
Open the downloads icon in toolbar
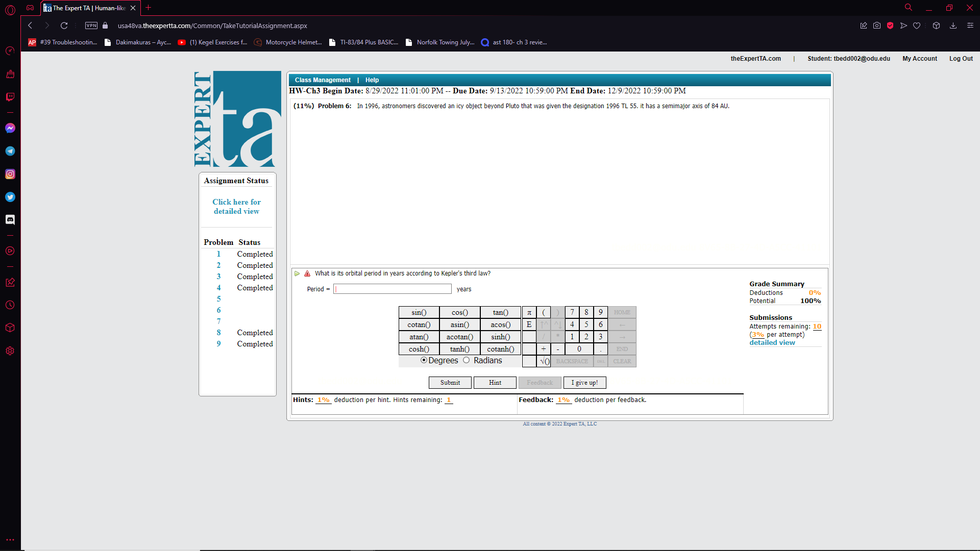pos(953,26)
